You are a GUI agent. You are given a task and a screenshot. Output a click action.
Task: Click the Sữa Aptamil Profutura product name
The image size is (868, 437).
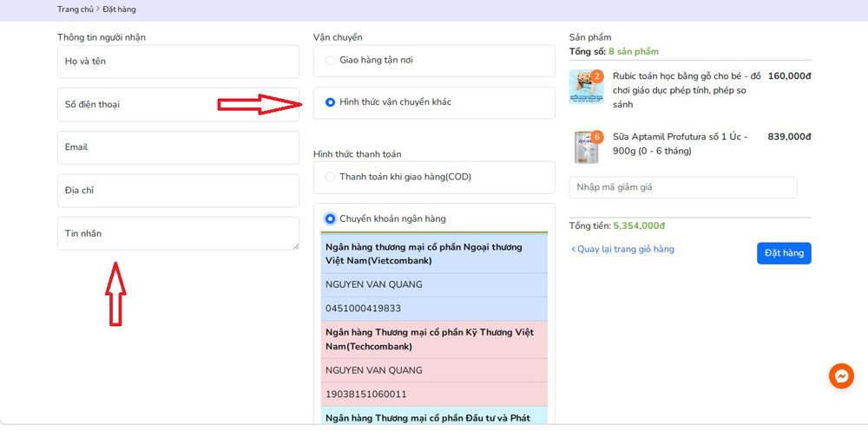pos(680,144)
